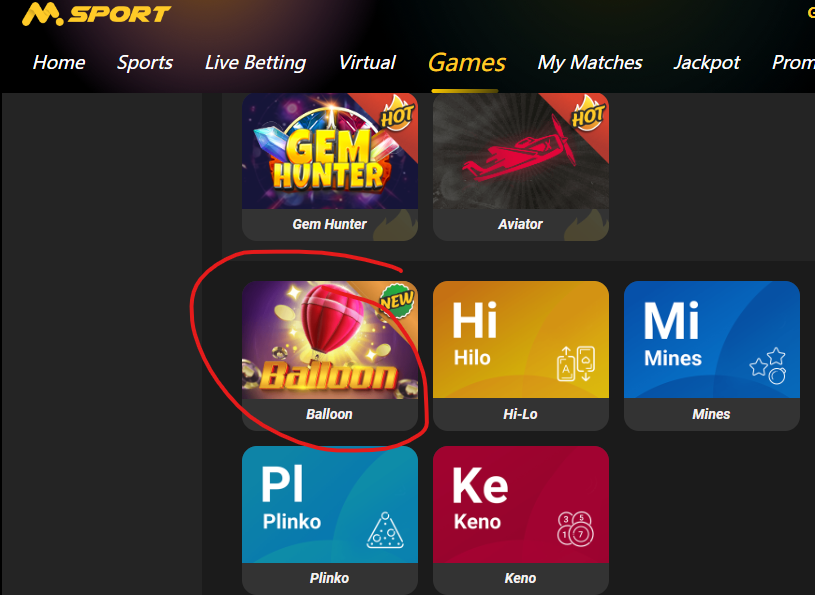Go to the Home menu item
Image resolution: width=815 pixels, height=595 pixels.
tap(59, 62)
